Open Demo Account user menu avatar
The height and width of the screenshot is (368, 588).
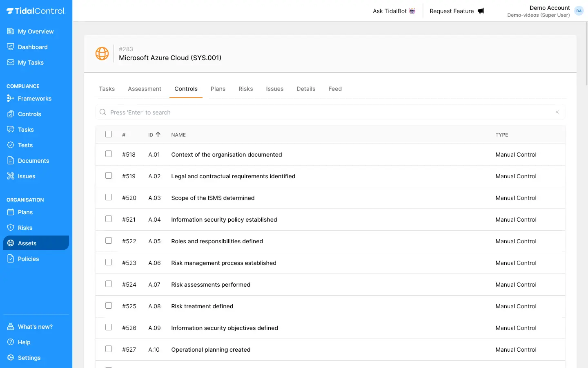[x=579, y=11]
